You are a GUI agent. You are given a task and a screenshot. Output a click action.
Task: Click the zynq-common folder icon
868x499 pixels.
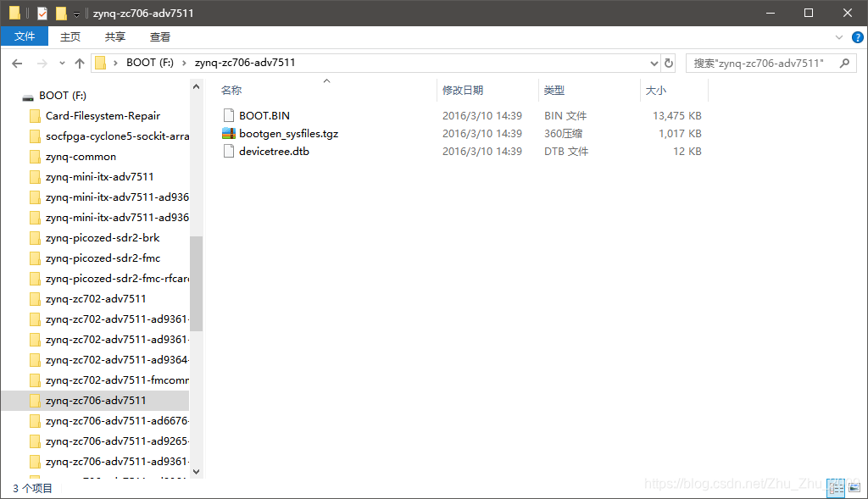coord(35,157)
